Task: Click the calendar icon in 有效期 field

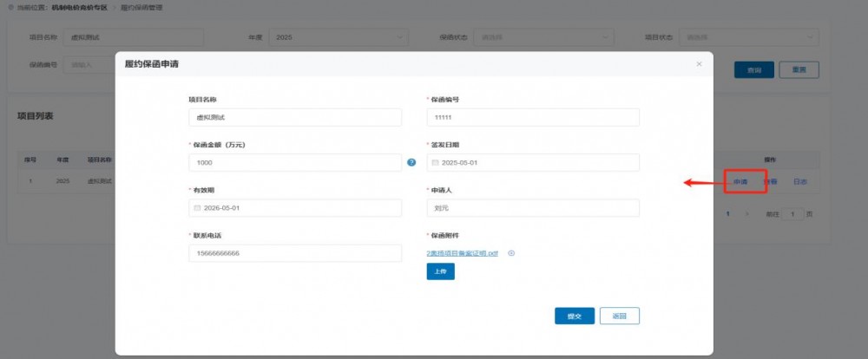Action: pos(197,208)
